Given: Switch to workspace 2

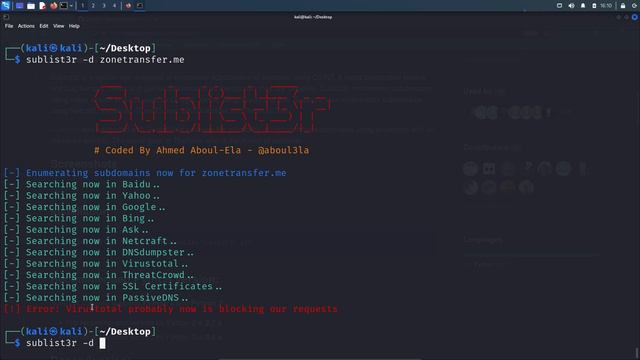Looking at the screenshot, I should point(93,6).
